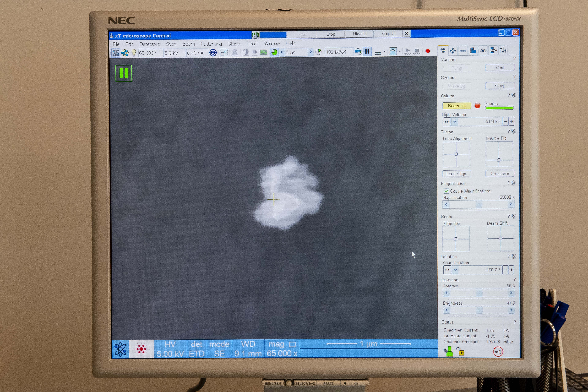The width and height of the screenshot is (588, 392).
Task: Click the light bulb toolbar icon
Action: click(134, 53)
